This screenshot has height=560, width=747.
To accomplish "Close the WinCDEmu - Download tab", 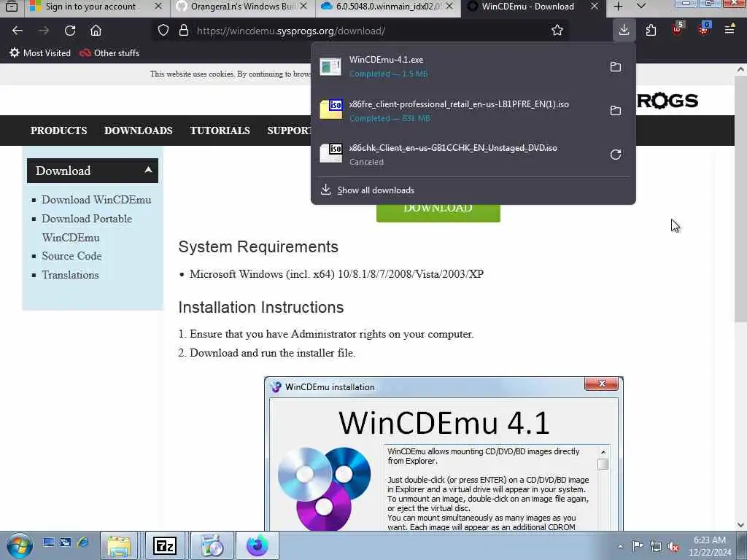I will tap(595, 6).
